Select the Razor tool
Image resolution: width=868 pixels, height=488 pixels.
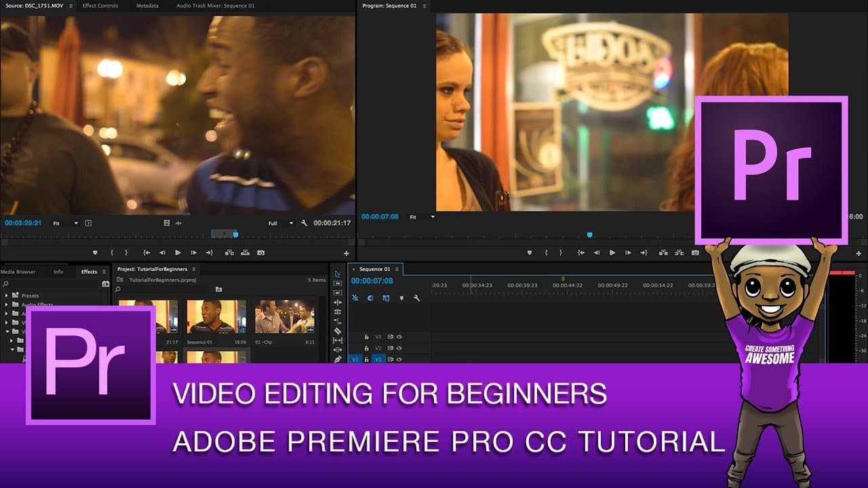337,331
